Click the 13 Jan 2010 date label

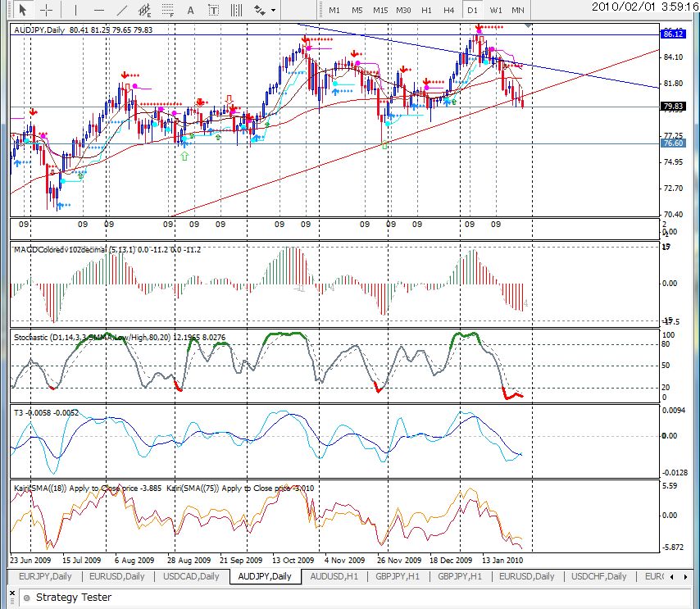(x=502, y=561)
